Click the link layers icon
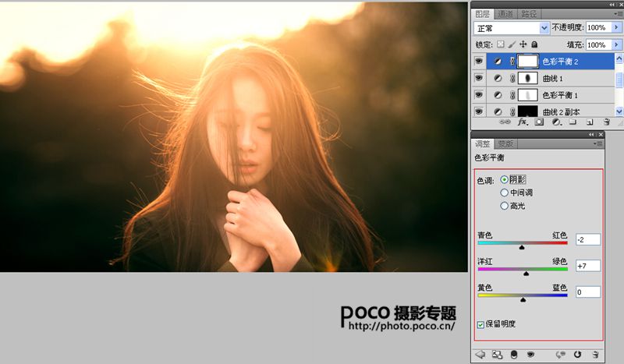The image size is (624, 364). click(x=505, y=122)
